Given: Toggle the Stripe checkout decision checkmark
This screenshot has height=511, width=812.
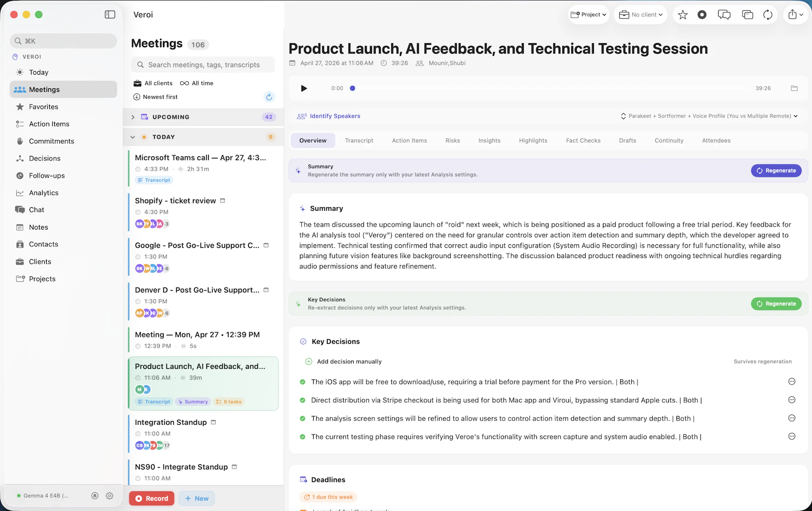Looking at the screenshot, I should 302,400.
